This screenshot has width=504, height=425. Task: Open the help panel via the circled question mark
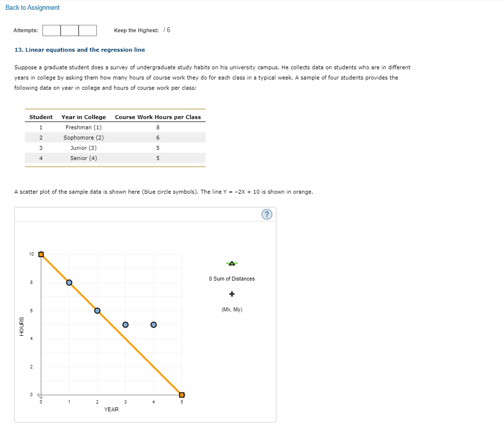coord(266,214)
